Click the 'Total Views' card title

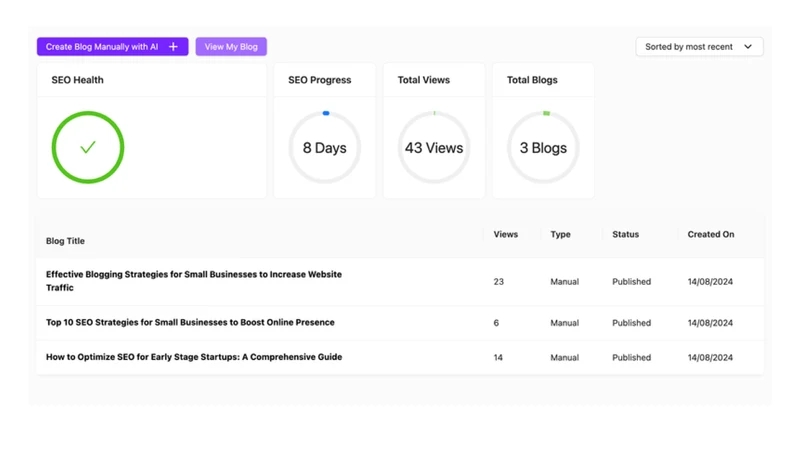[x=423, y=80]
